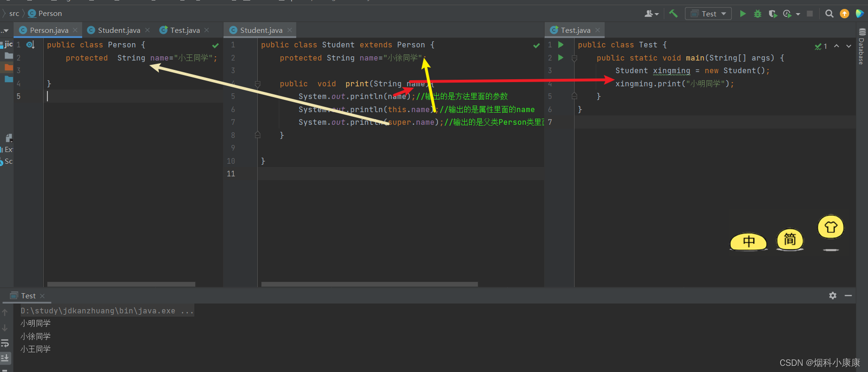Place cursor on line 5 of Person.java
The width and height of the screenshot is (868, 372).
[x=134, y=96]
